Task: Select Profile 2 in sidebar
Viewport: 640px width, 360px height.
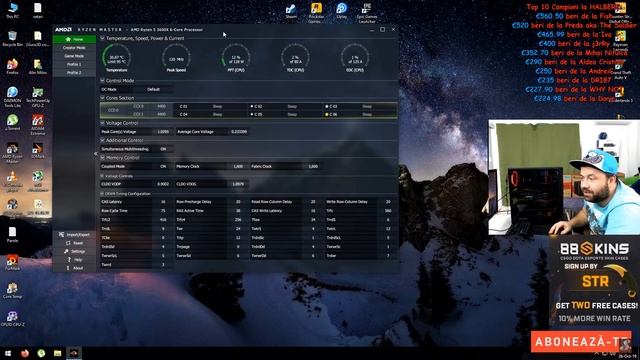Action: tap(74, 72)
